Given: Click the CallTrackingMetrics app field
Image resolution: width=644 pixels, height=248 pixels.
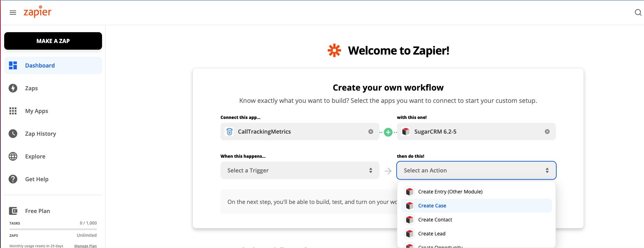Looking at the screenshot, I should coord(300,132).
